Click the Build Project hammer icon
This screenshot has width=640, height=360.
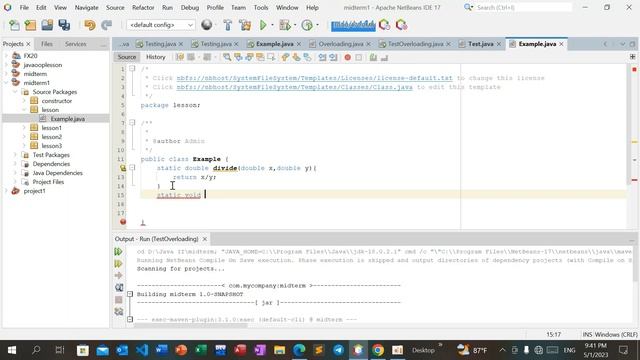(x=228, y=25)
